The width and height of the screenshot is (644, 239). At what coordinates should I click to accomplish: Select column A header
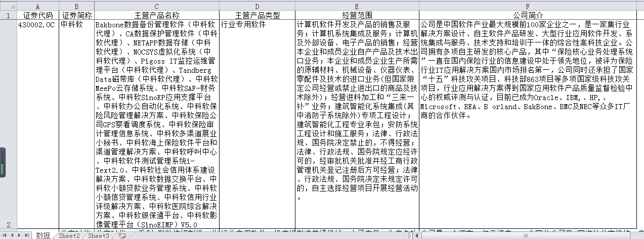38,5
